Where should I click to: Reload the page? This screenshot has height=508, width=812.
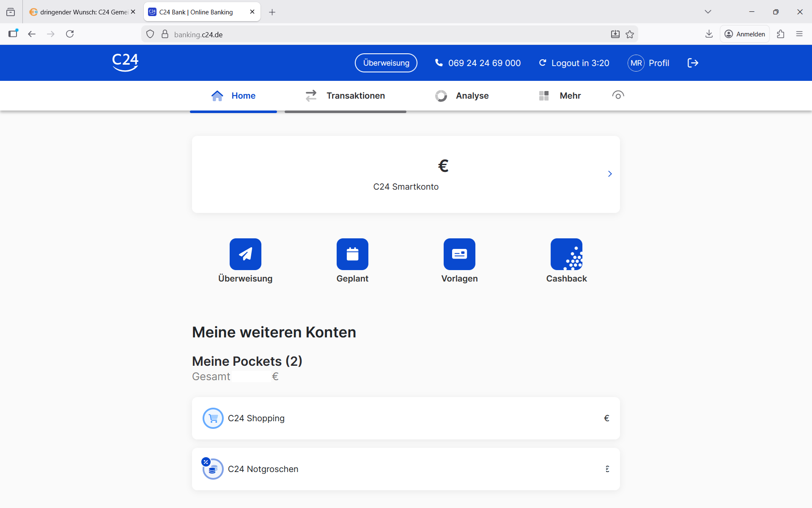70,34
